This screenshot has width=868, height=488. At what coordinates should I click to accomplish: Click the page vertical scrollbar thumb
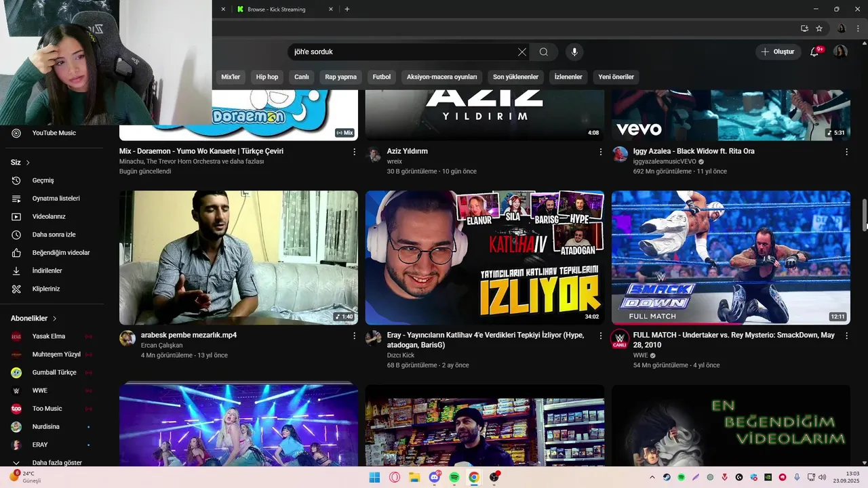[864, 216]
